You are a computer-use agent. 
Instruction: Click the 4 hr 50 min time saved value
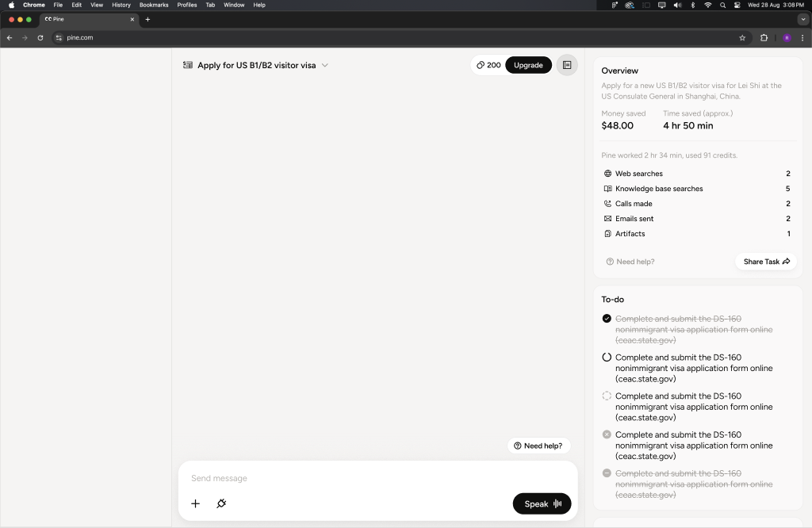coord(688,126)
